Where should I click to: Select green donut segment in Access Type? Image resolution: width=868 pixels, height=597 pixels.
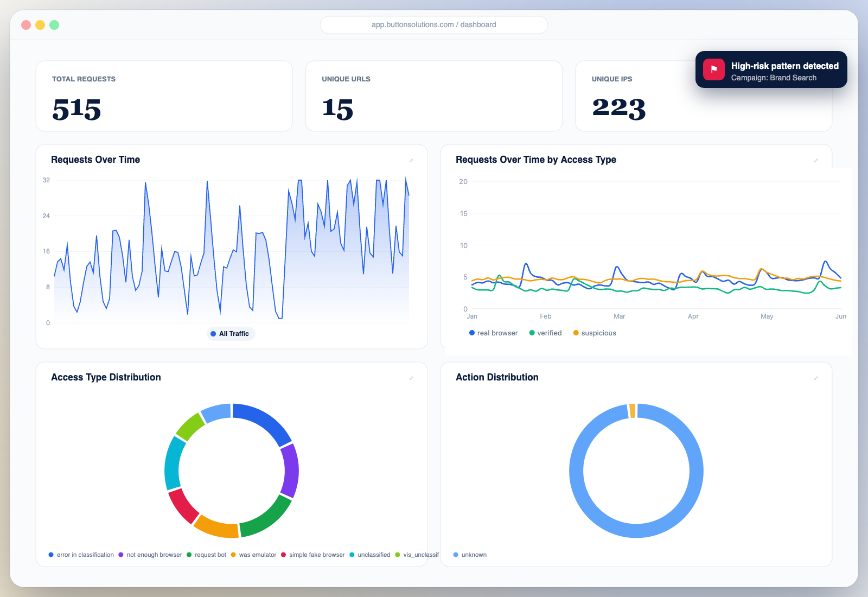point(268,519)
